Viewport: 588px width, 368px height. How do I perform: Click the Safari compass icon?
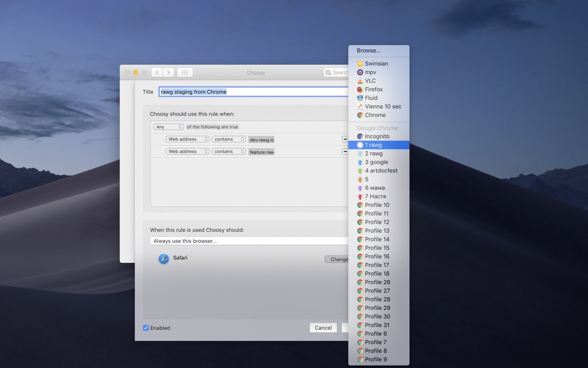164,259
